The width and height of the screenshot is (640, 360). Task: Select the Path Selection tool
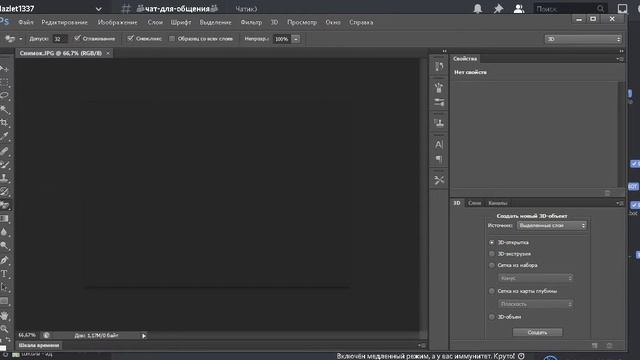coord(4,287)
